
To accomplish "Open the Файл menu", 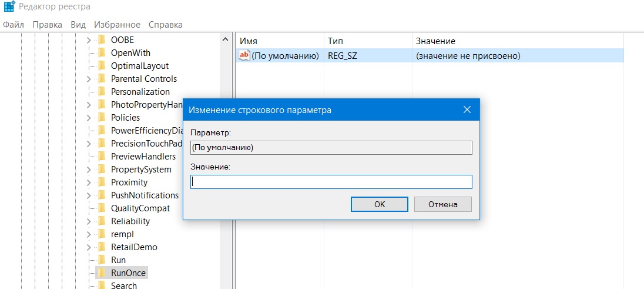I will click(14, 25).
